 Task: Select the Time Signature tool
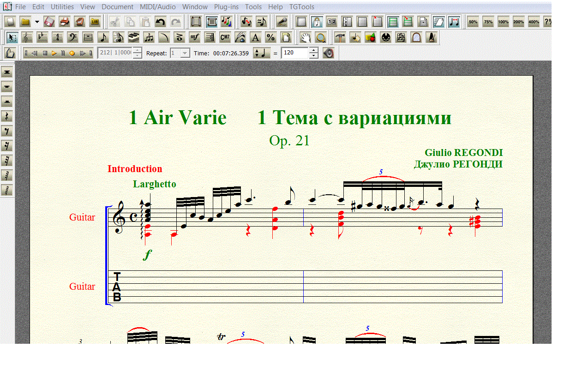point(57,37)
